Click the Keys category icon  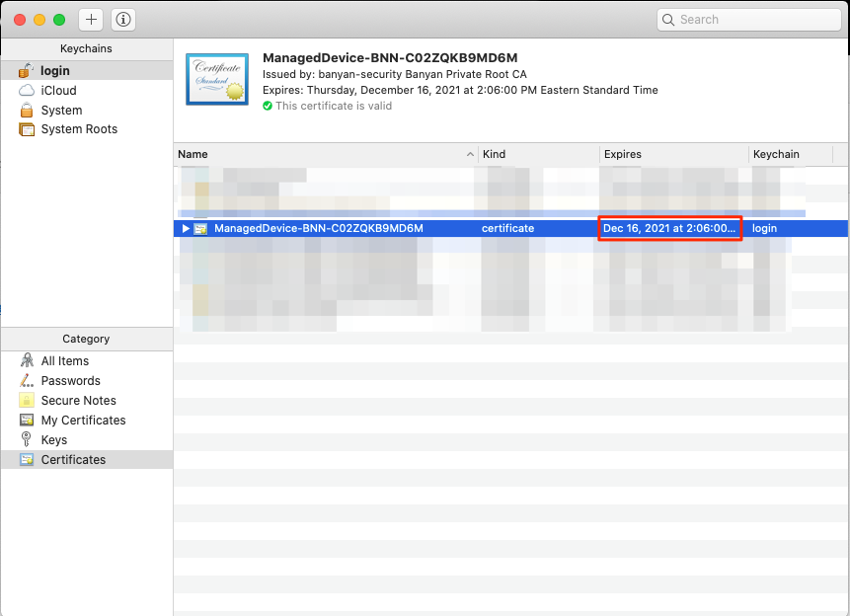coord(27,440)
